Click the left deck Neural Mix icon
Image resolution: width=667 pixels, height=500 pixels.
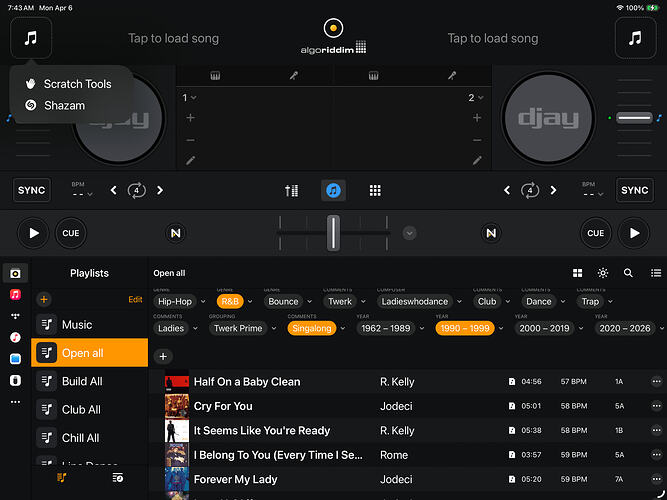tap(176, 233)
